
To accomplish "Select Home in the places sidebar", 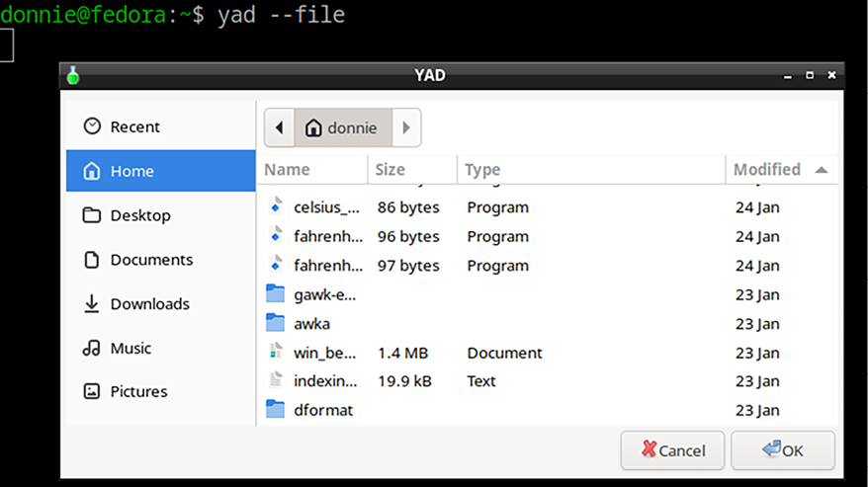I will [161, 171].
